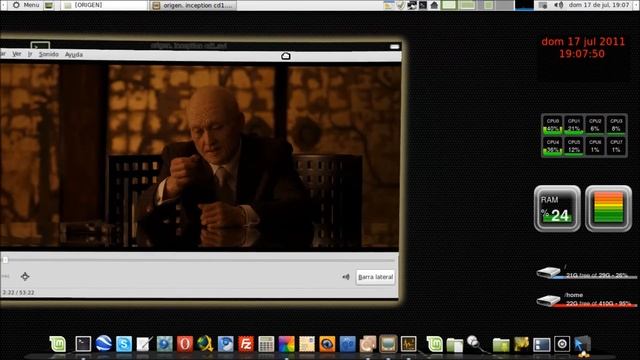The height and width of the screenshot is (360, 640).
Task: Open the Ayuda menu in video player
Action: pyautogui.click(x=74, y=54)
